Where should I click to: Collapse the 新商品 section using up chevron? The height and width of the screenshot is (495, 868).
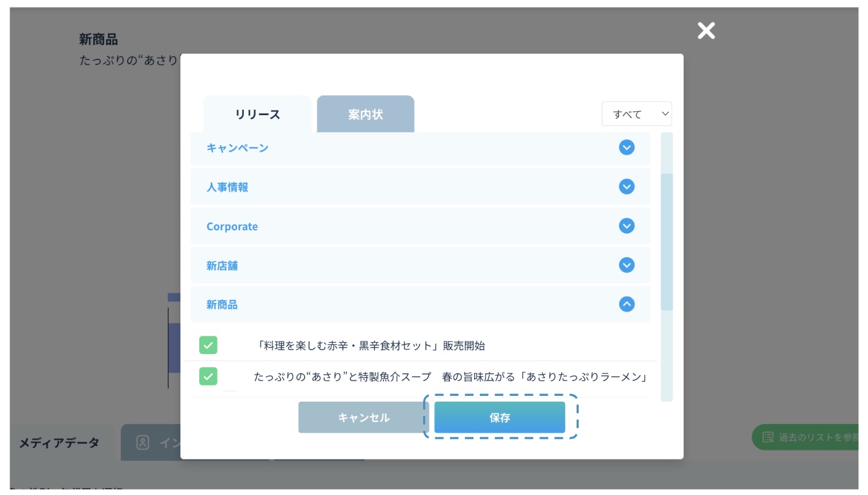tap(626, 304)
